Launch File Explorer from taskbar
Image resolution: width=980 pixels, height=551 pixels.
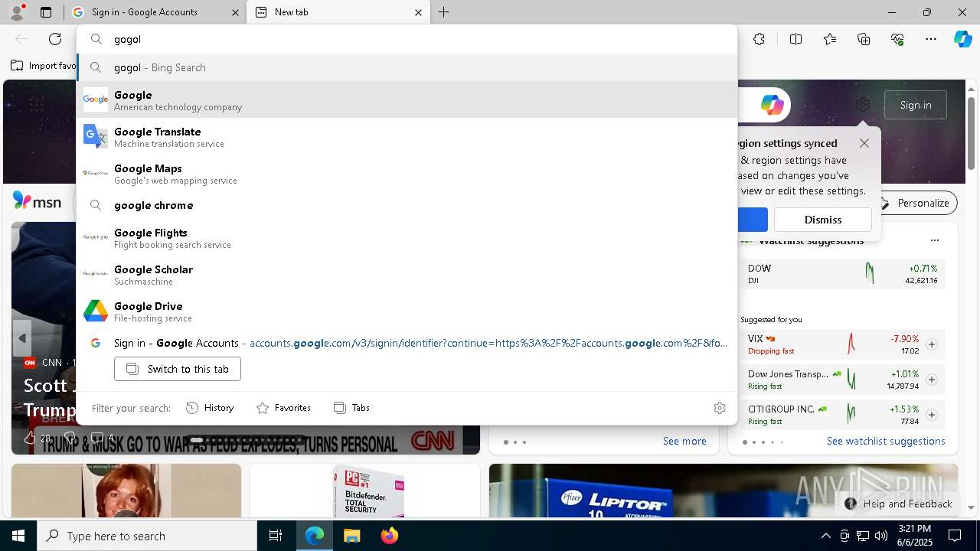pos(351,536)
